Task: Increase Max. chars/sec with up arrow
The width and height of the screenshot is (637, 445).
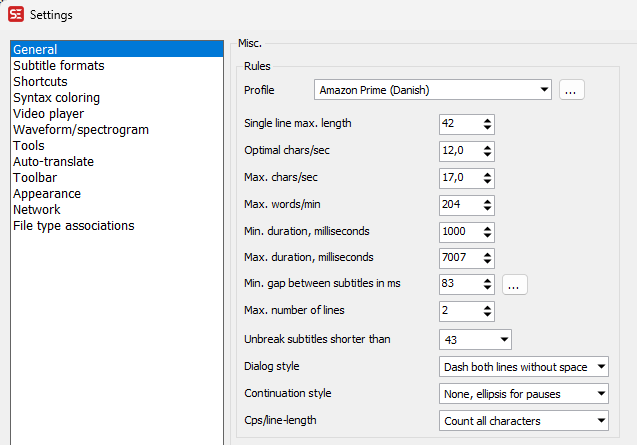Action: (487, 173)
